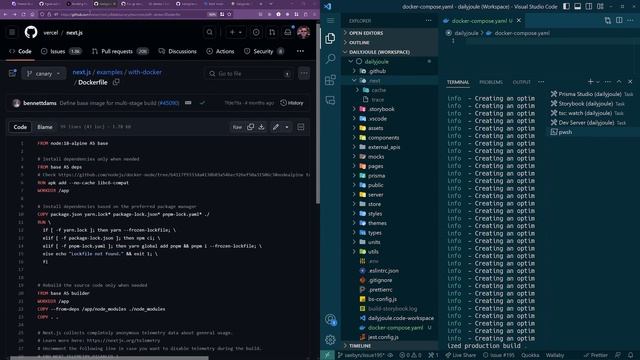Open the GitHub Discussions tab

(177, 51)
